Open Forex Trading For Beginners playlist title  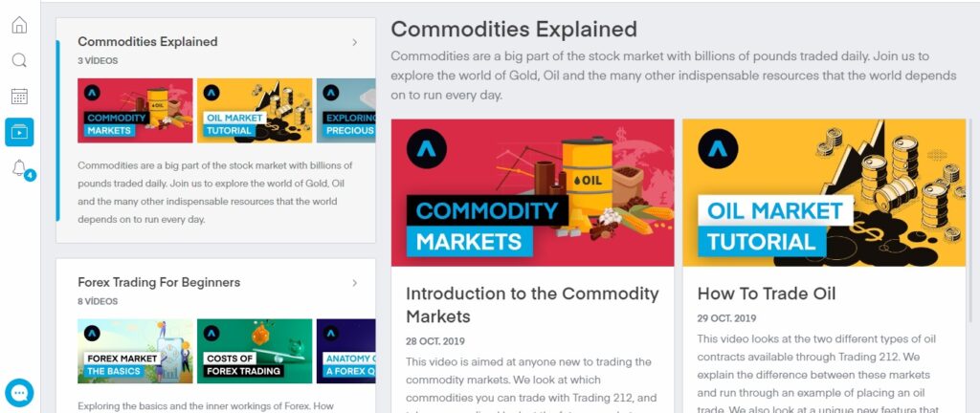[x=159, y=283]
